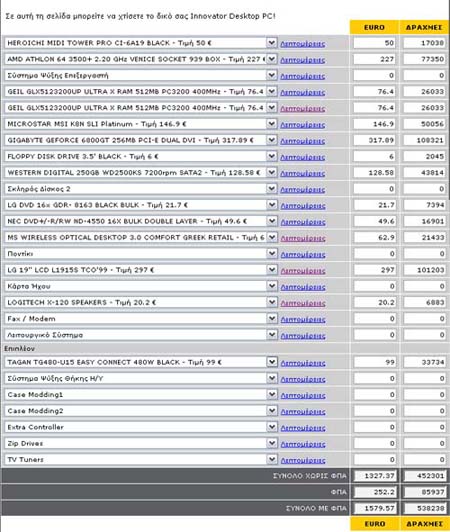This screenshot has height=532, width=450.
Task: Open details link for Zip Drives row
Action: (x=303, y=444)
